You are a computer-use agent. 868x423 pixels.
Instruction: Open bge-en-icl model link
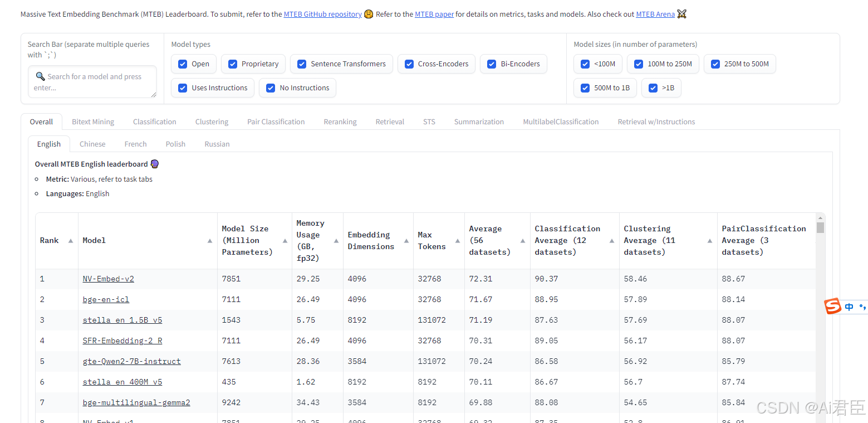[x=106, y=299]
